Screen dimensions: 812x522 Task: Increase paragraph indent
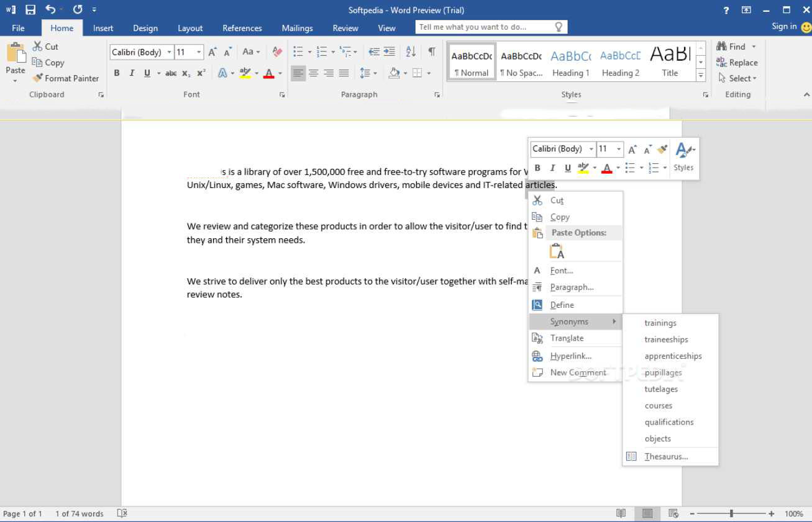389,52
